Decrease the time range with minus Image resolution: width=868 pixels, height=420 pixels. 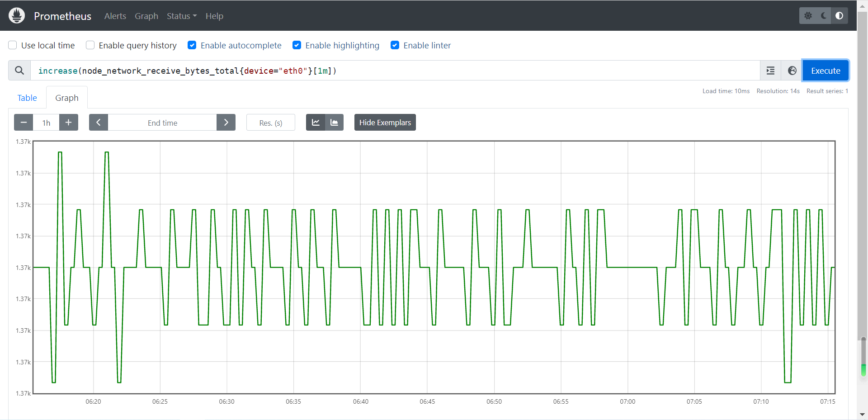[24, 123]
